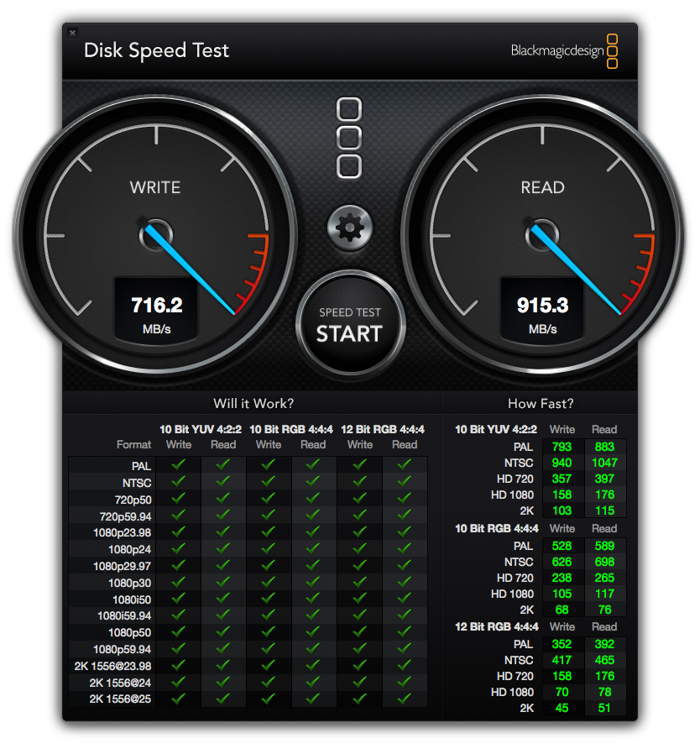
Task: Select the 2K 1556@23.98 format row
Action: pos(248,666)
